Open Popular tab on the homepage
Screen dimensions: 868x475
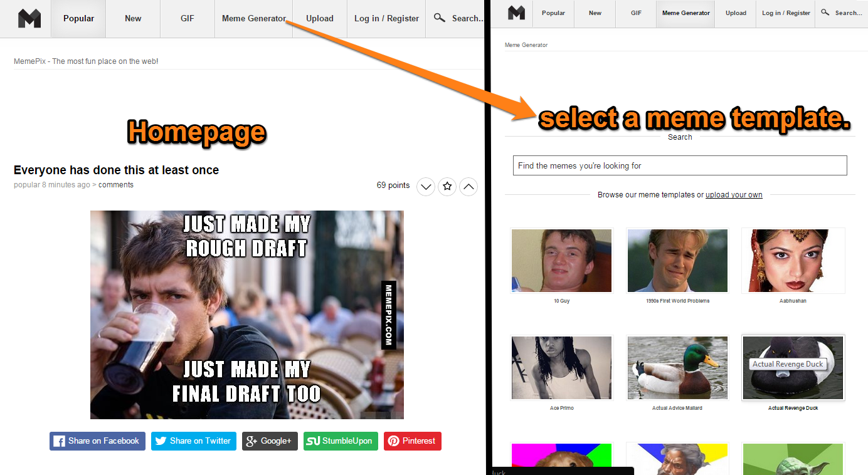78,19
